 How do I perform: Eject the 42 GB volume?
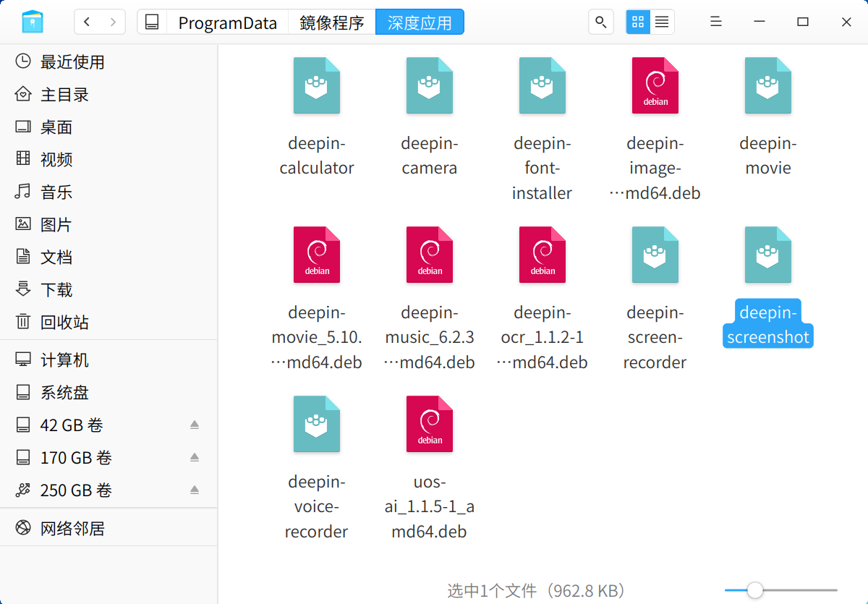tap(194, 425)
